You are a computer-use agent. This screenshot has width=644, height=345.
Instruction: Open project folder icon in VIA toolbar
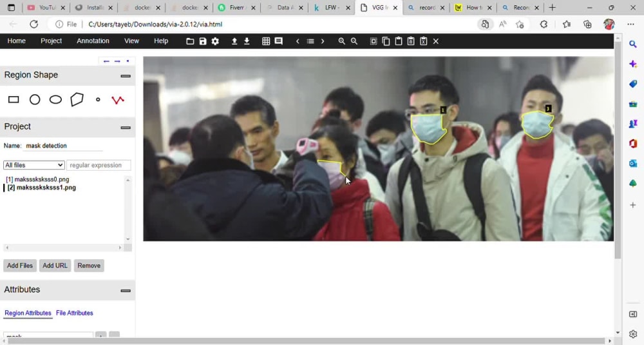coord(190,41)
